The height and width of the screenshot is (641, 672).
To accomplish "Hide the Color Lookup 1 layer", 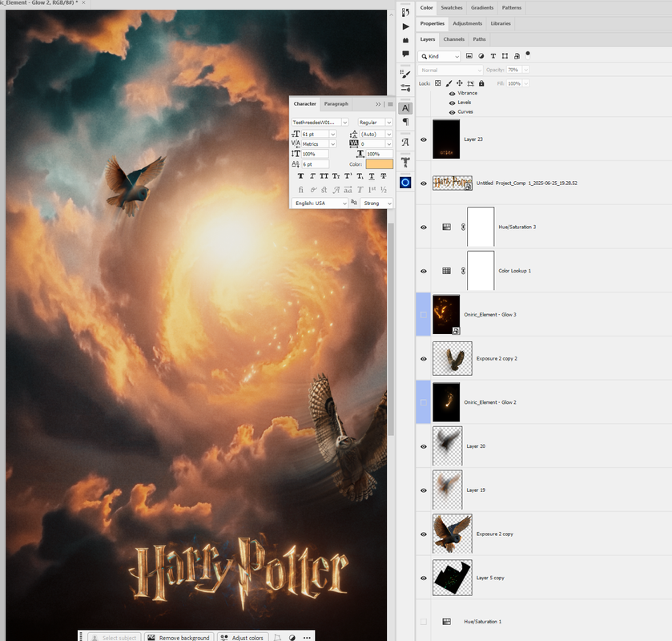I will tap(424, 271).
